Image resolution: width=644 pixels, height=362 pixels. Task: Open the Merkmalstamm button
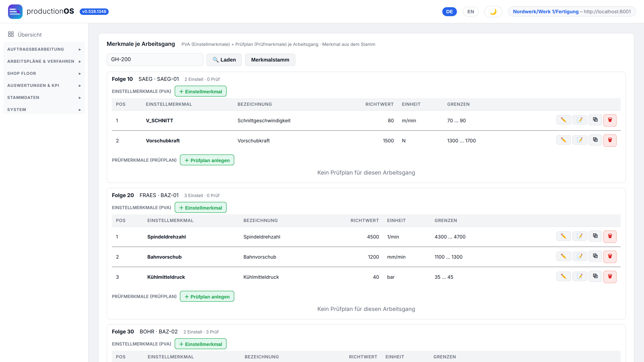(x=270, y=60)
